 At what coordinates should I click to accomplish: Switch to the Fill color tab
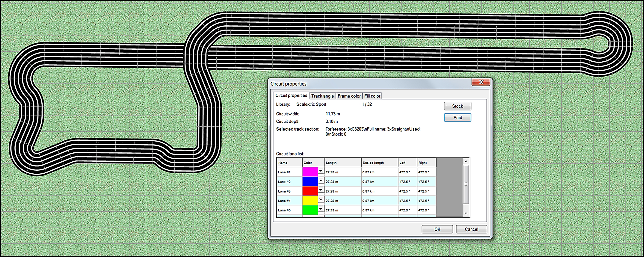(372, 96)
